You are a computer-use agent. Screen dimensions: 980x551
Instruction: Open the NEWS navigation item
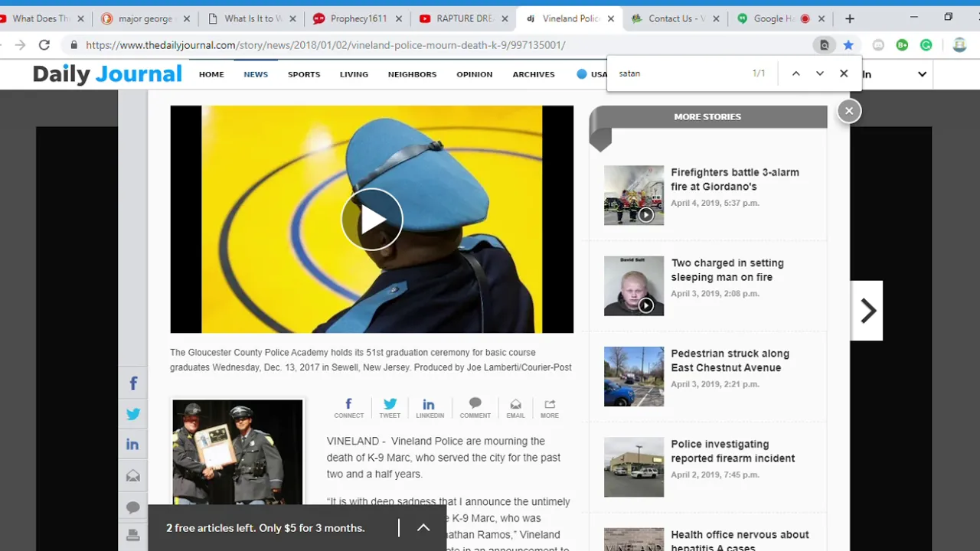256,74
